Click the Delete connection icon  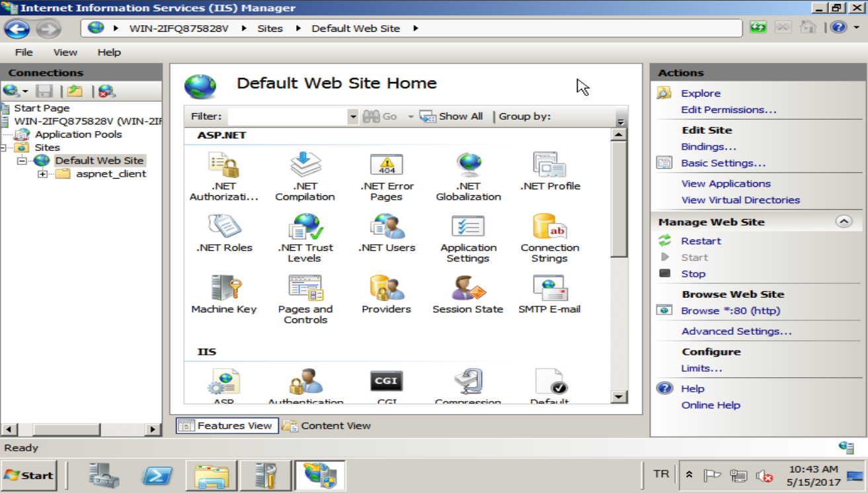coord(106,91)
